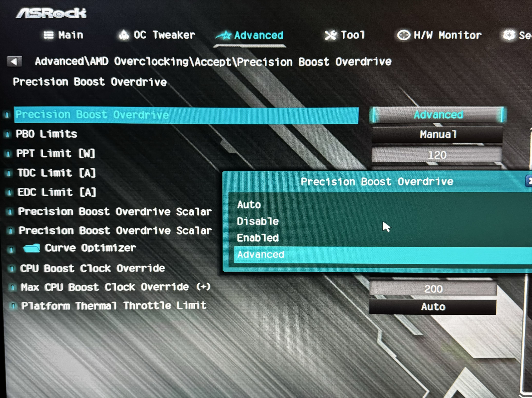This screenshot has height=398, width=532.
Task: Select CPU Boost Clock Override entry
Action: [93, 268]
